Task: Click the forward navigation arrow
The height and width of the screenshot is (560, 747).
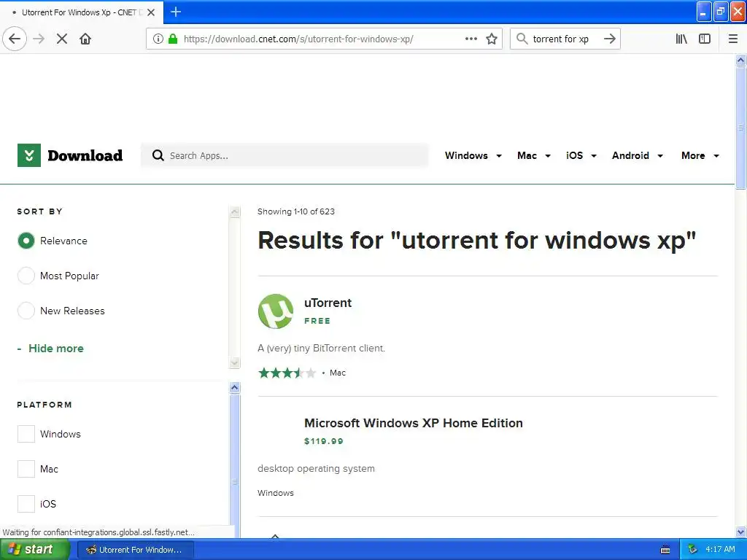Action: 39,39
